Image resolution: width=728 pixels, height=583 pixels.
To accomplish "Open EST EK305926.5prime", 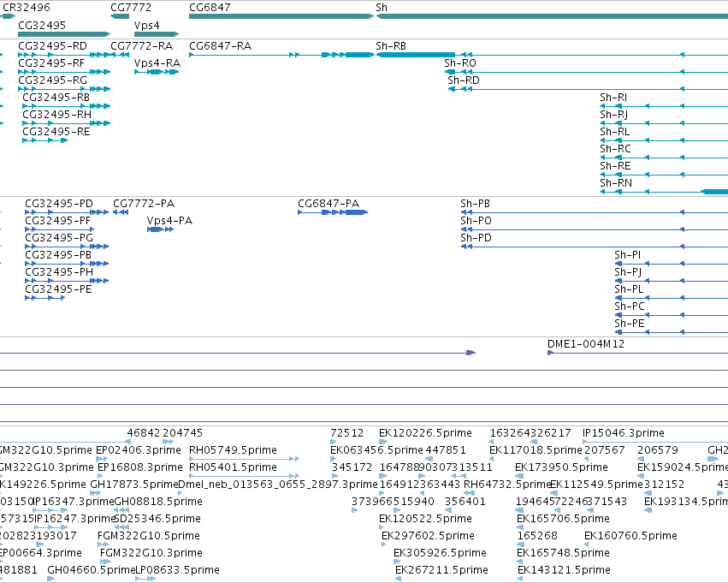I will click(x=441, y=553).
